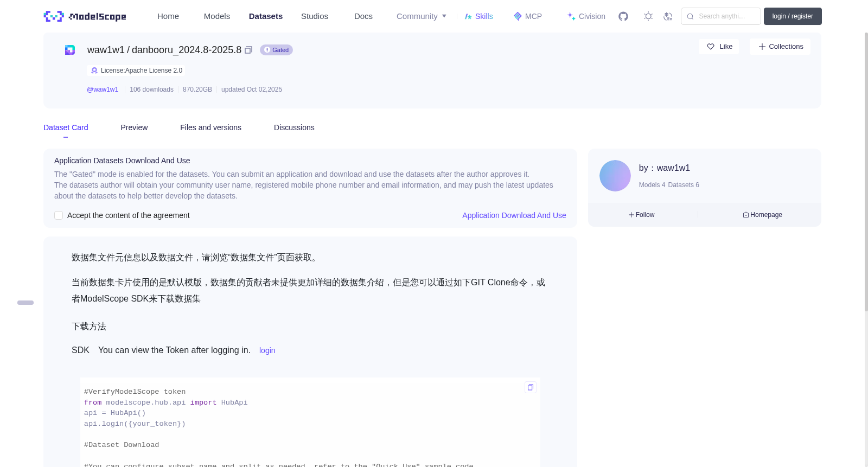The height and width of the screenshot is (467, 868).
Task: Toggle the light/dark theme sun icon
Action: pyautogui.click(x=648, y=16)
